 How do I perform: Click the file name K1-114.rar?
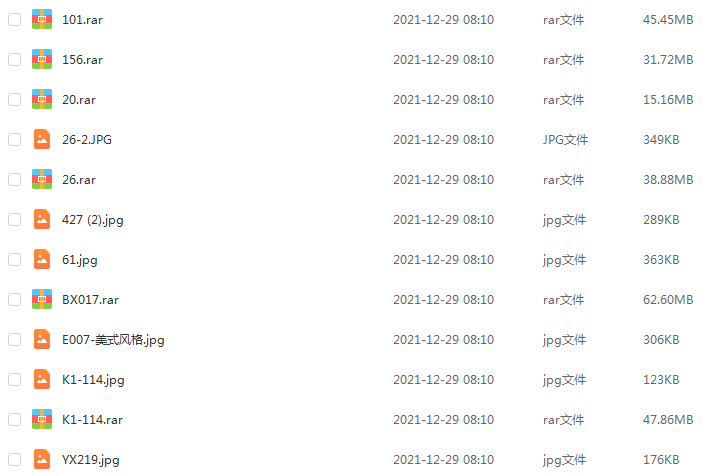coord(92,420)
